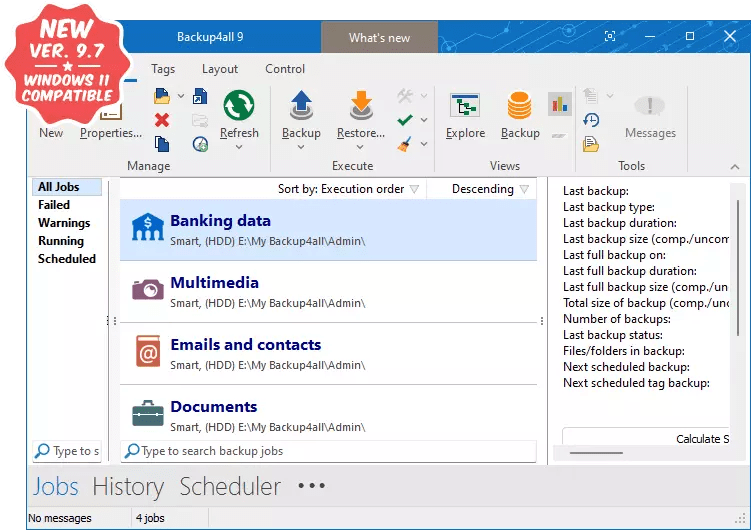
Task: Click the Calculate S... button
Action: pyautogui.click(x=646, y=439)
